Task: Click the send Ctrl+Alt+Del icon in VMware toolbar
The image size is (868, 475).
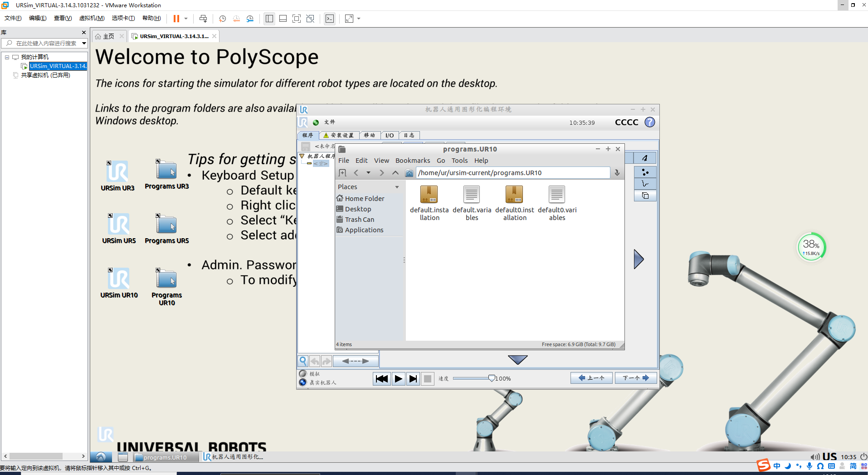Action: click(203, 19)
